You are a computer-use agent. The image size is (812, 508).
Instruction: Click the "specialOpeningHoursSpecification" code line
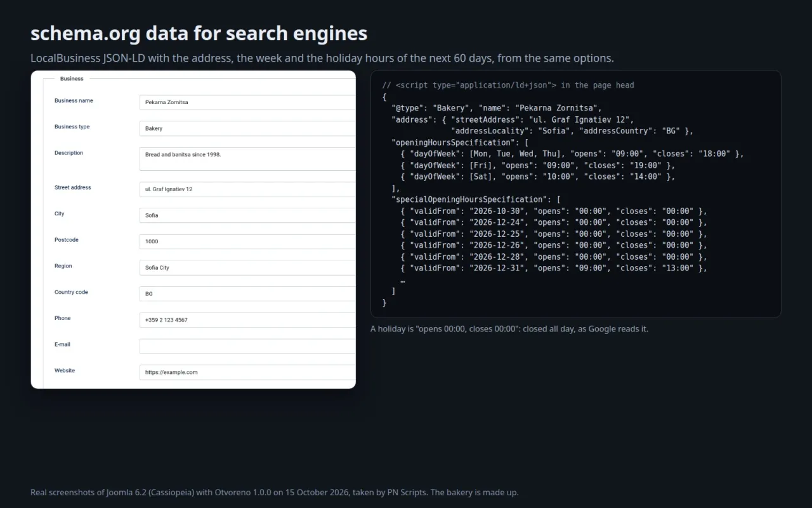click(476, 199)
